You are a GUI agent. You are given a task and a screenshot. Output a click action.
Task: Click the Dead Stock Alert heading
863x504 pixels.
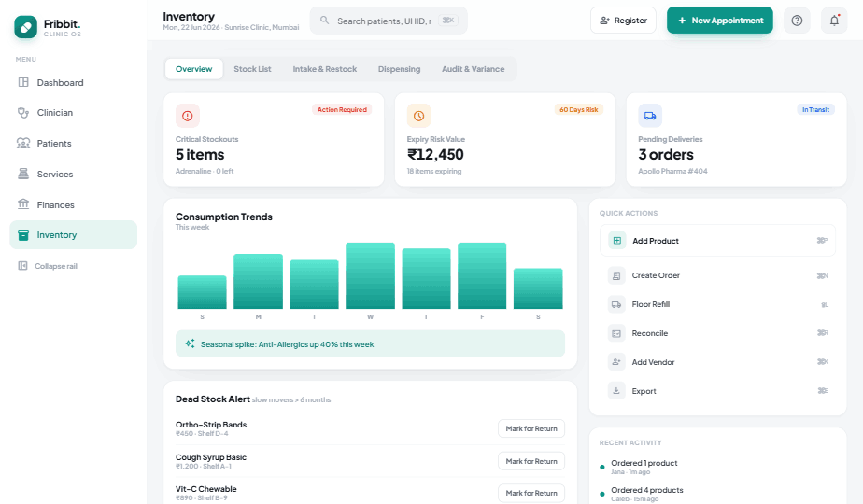click(x=212, y=399)
